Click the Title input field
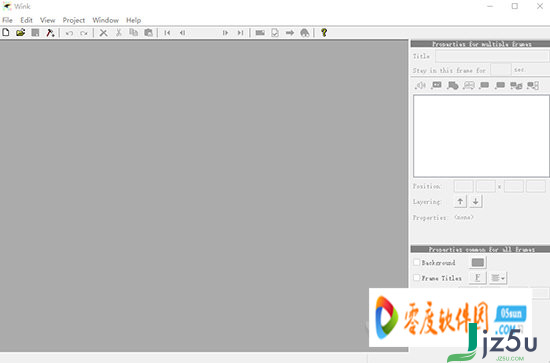550x363 pixels. [492, 56]
